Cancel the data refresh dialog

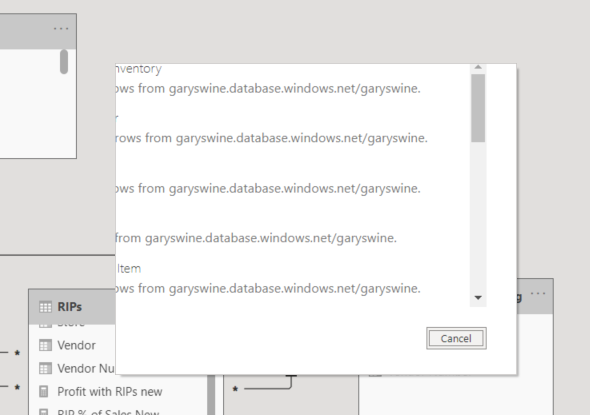456,338
